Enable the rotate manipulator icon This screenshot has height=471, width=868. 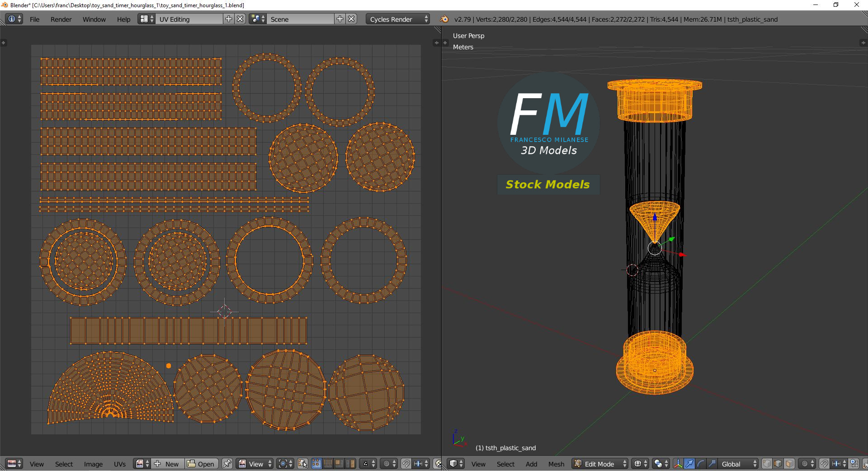(x=700, y=464)
